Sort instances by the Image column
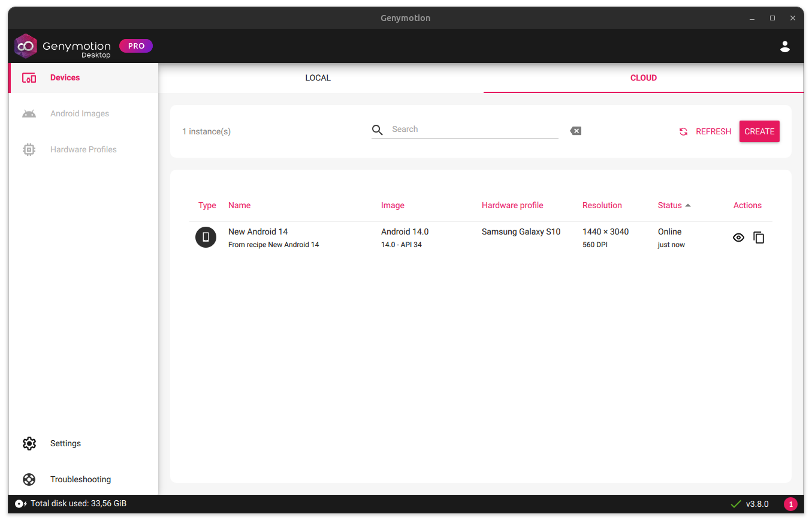The image size is (812, 523). (393, 205)
